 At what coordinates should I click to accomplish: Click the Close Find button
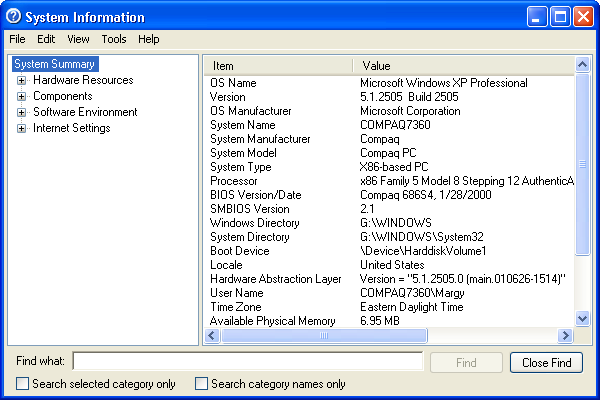[x=546, y=362]
